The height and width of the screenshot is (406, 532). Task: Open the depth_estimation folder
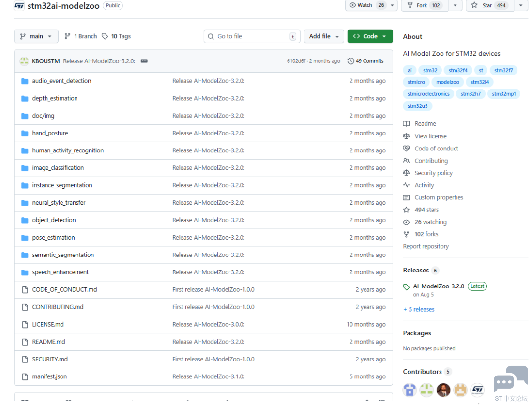(x=55, y=98)
